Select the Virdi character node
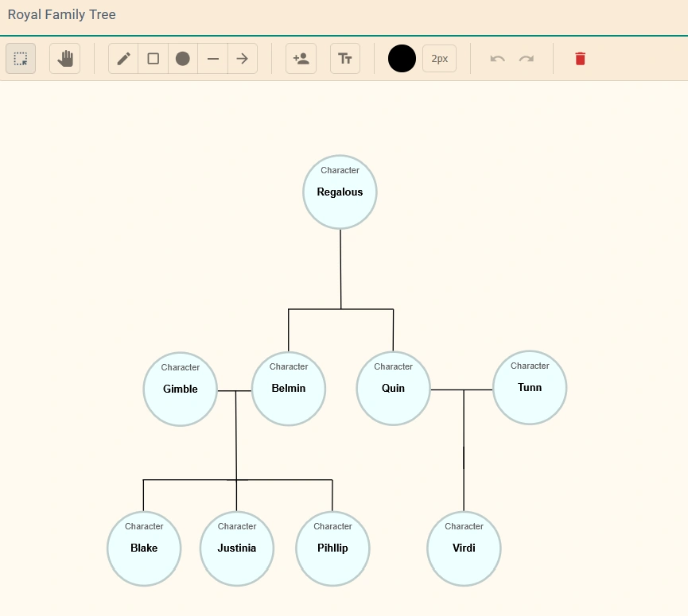This screenshot has height=616, width=688. click(x=464, y=548)
